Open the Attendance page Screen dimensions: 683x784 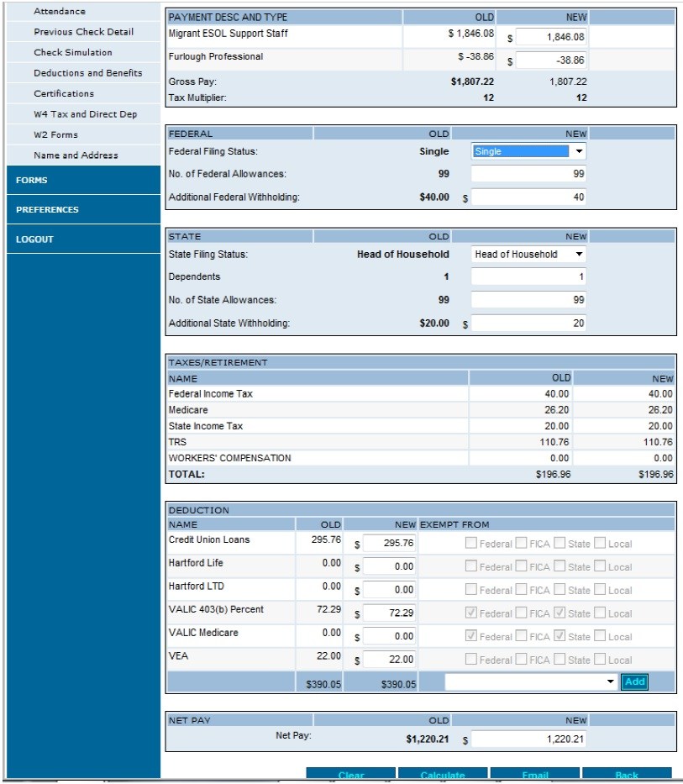[61, 11]
